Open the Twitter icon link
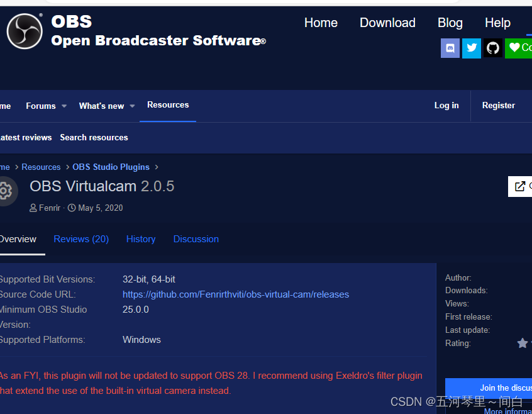Image resolution: width=532 pixels, height=414 pixels. click(471, 48)
